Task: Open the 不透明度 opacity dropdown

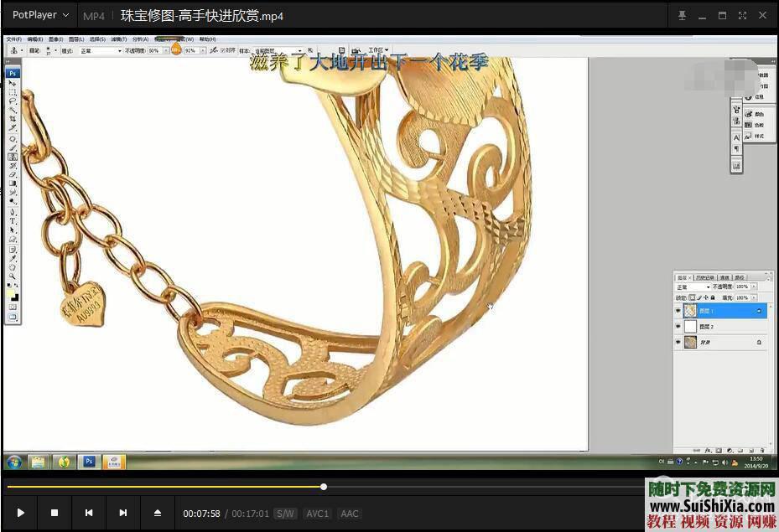Action: tap(168, 50)
